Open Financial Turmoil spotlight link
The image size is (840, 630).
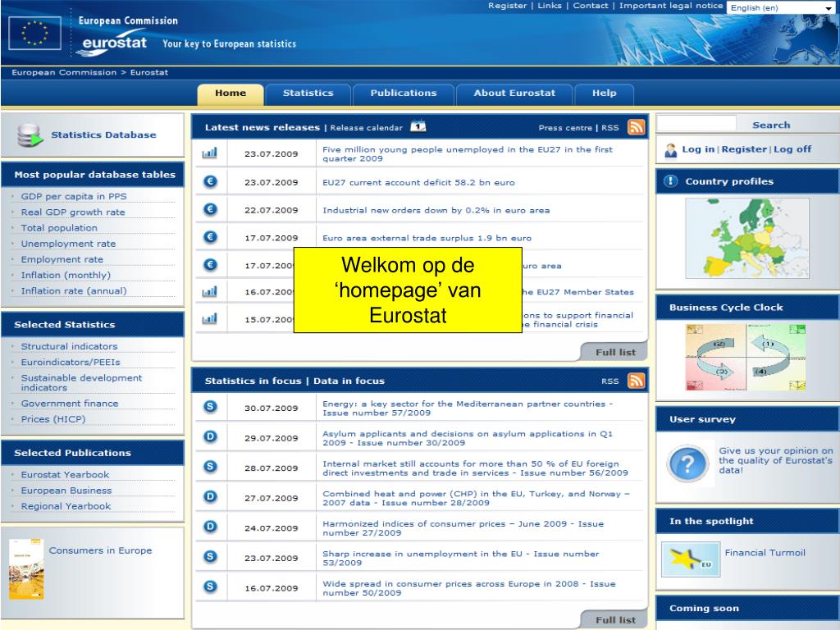click(765, 553)
